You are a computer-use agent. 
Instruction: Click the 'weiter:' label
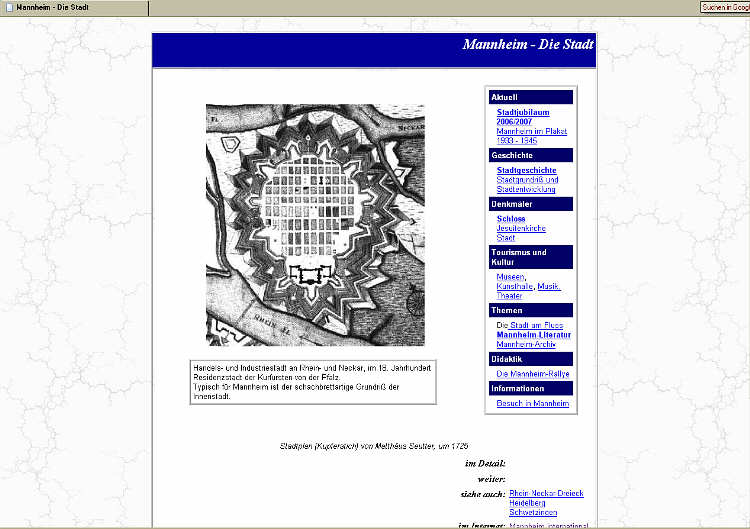point(491,479)
